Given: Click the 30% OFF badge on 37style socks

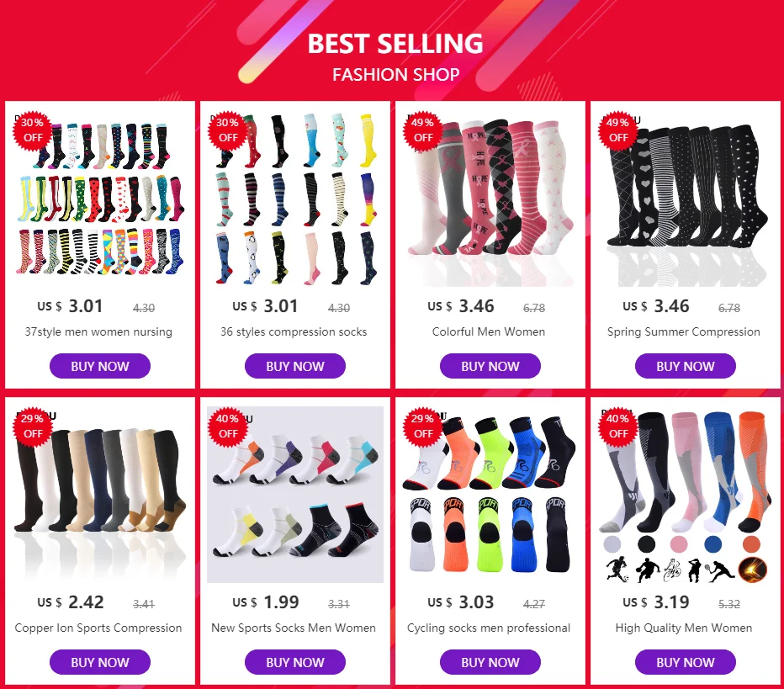Looking at the screenshot, I should point(32,130).
